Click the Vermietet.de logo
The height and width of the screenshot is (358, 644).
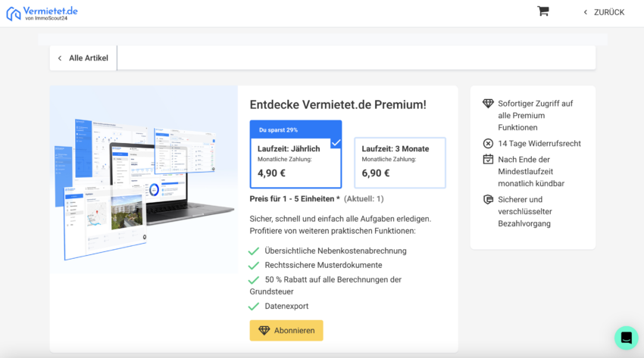42,14
